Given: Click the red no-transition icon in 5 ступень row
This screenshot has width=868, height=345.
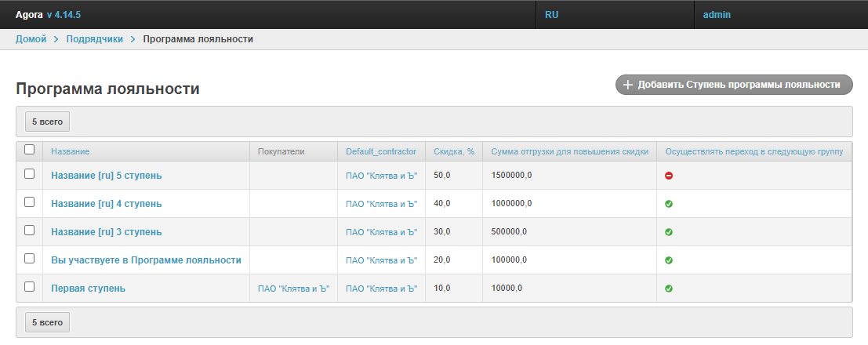Looking at the screenshot, I should pos(669,176).
